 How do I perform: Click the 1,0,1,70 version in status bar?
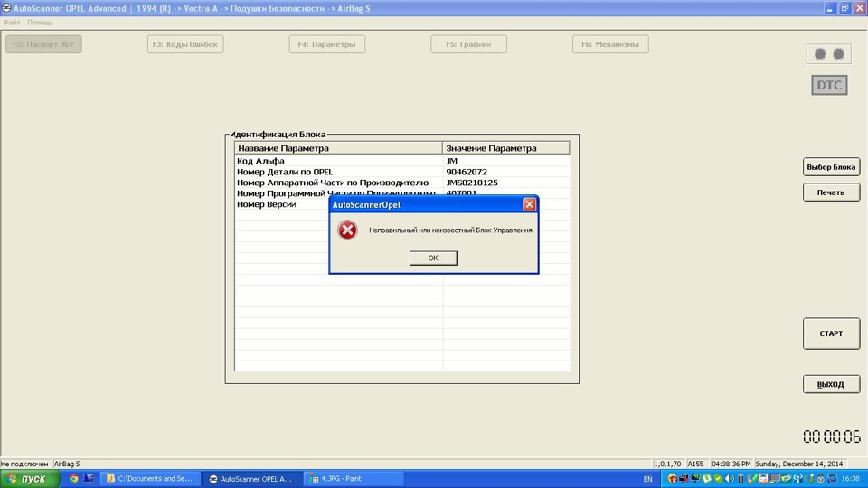667,464
